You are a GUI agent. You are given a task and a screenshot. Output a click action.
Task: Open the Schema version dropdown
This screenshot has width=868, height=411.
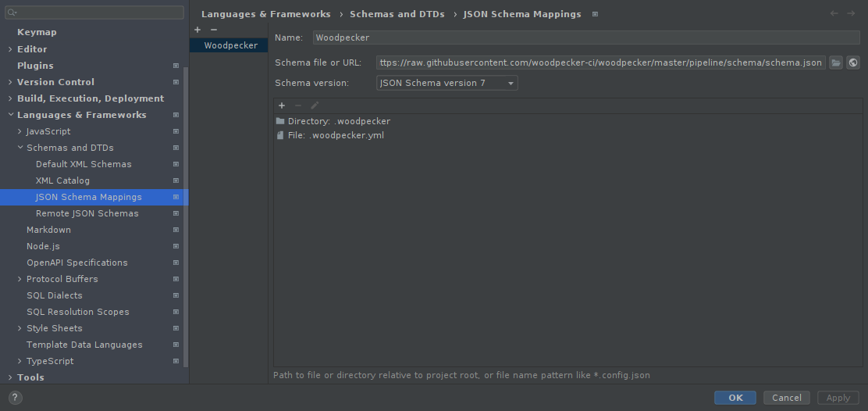point(446,83)
